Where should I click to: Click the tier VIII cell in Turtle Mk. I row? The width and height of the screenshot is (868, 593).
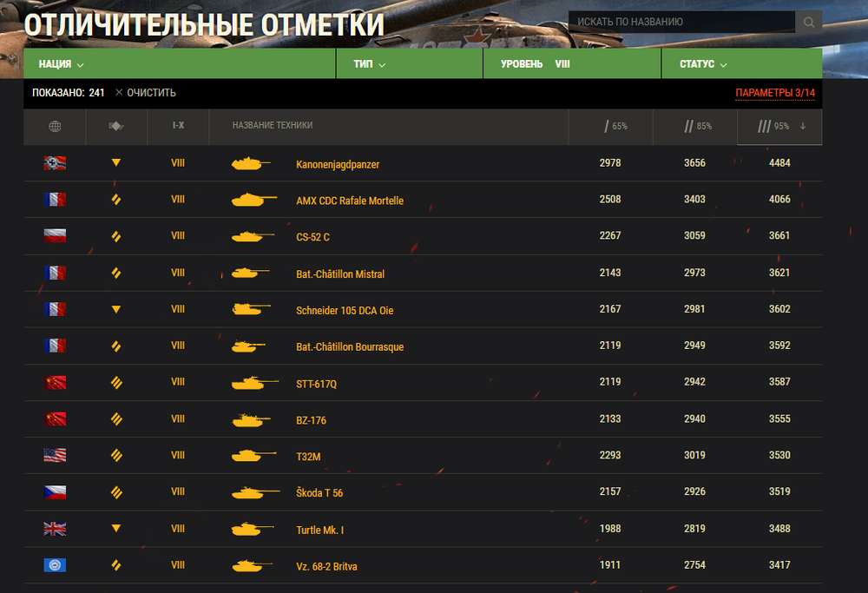click(178, 529)
